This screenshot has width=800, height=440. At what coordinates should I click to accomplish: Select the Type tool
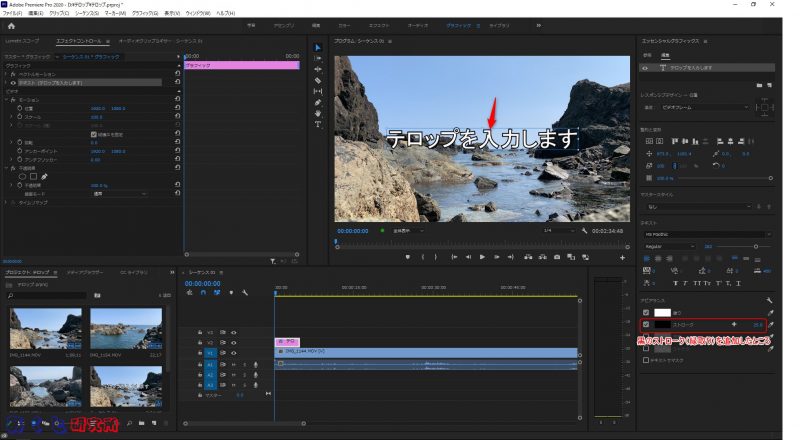click(x=318, y=124)
